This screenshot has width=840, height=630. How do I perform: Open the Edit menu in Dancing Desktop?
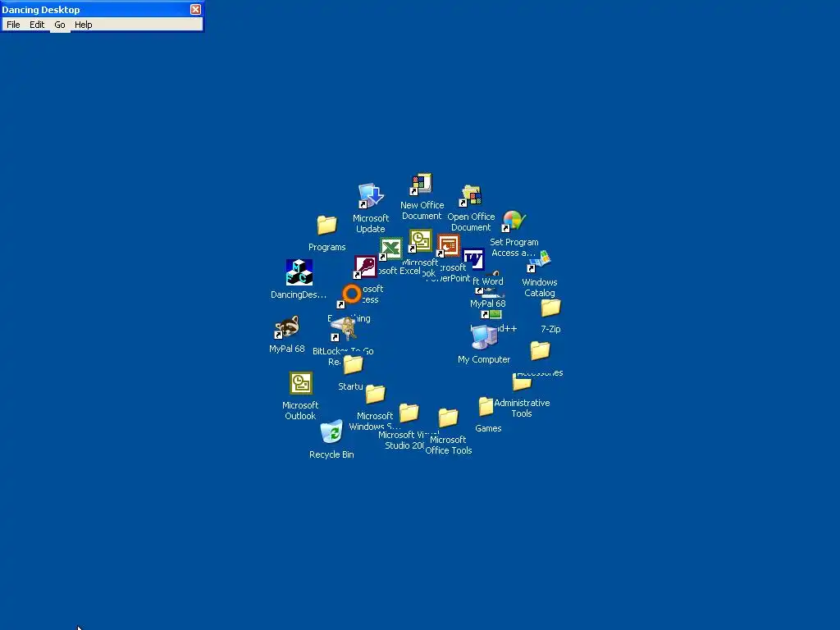(36, 25)
